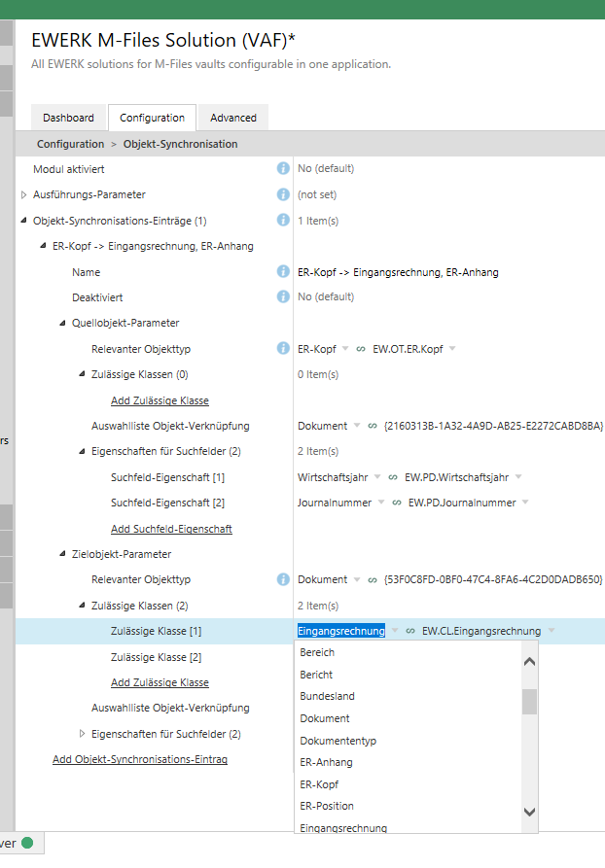This screenshot has height=868, width=605.
Task: Select target Auswahlliste Objekt-Verknüpfung row
Action: pyautogui.click(x=170, y=708)
